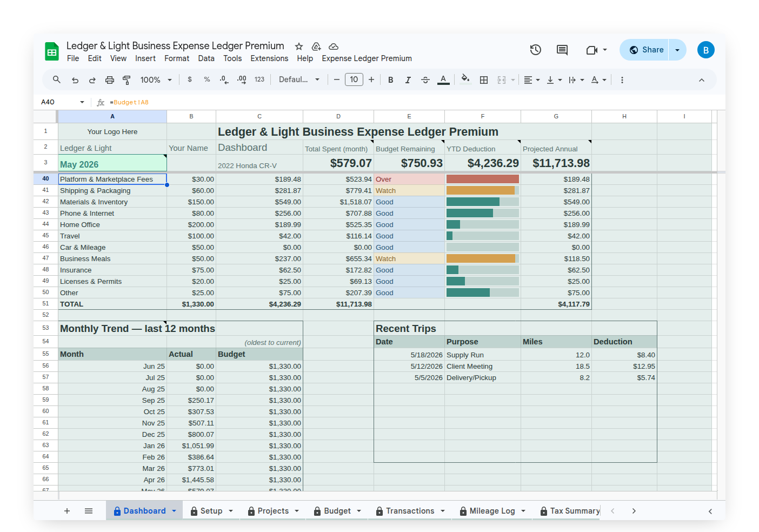Switch to the Mileage Log tab
This screenshot has width=759, height=532.
pos(492,511)
